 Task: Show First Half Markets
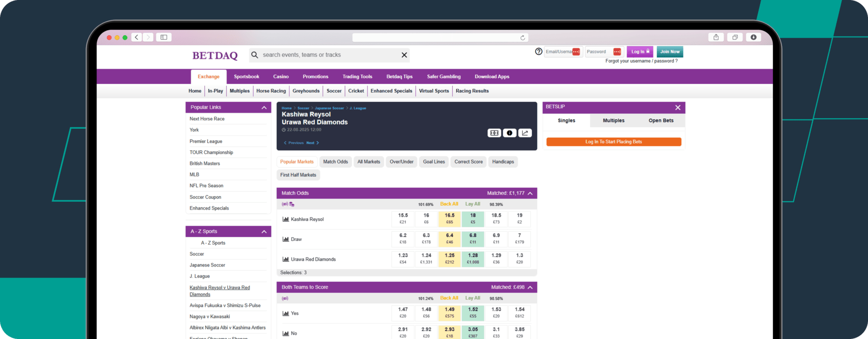pyautogui.click(x=298, y=175)
